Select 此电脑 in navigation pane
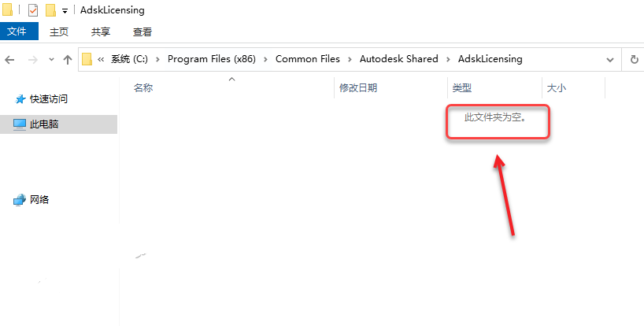Viewport: 644px width, 326px height. [x=59, y=124]
